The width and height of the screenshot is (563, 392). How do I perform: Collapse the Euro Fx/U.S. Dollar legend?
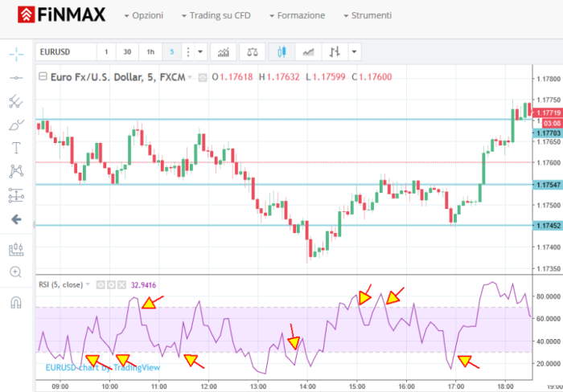point(43,77)
